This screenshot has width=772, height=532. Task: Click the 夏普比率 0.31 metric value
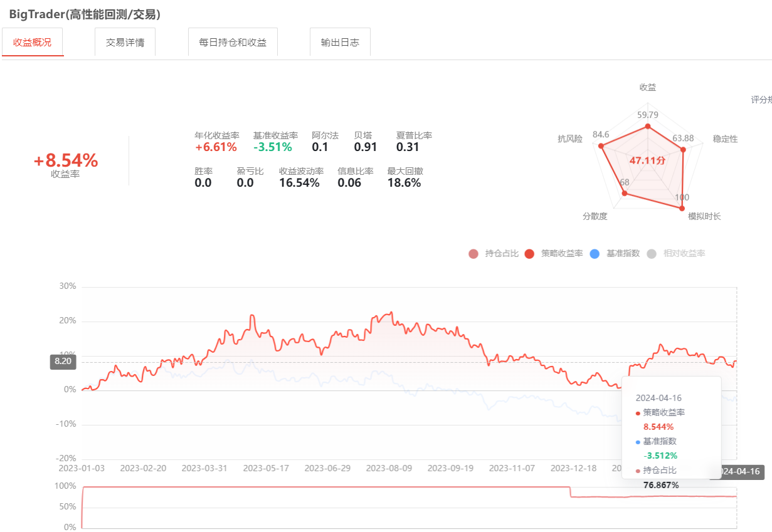point(408,147)
